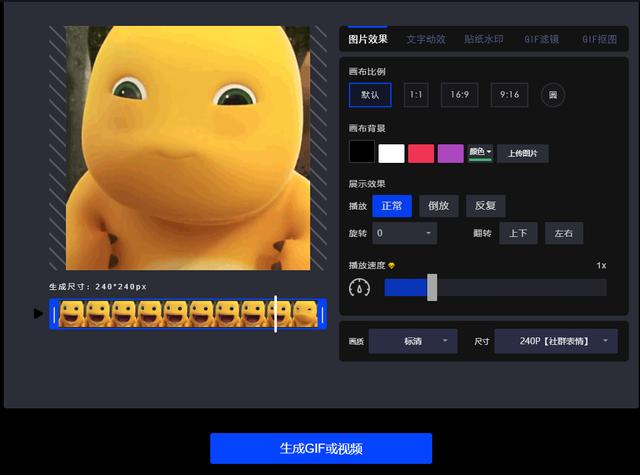Select the round custom canvas ratio icon
The width and height of the screenshot is (640, 475).
pyautogui.click(x=553, y=95)
